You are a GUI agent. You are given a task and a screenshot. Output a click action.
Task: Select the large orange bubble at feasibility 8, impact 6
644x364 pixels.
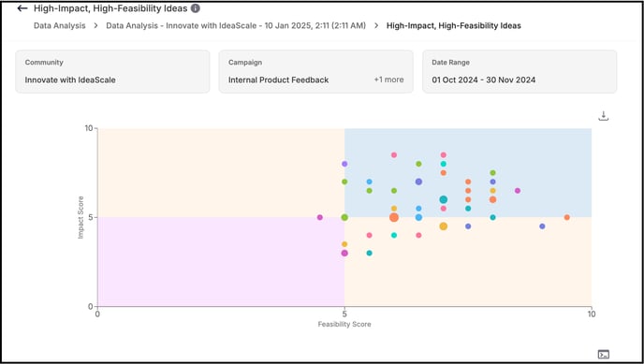click(x=493, y=199)
